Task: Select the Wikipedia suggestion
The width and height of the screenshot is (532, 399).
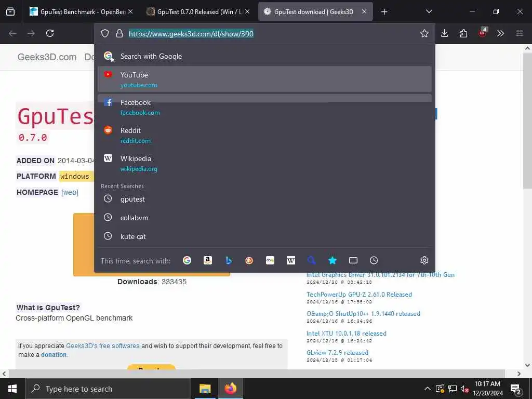Action: [264, 163]
